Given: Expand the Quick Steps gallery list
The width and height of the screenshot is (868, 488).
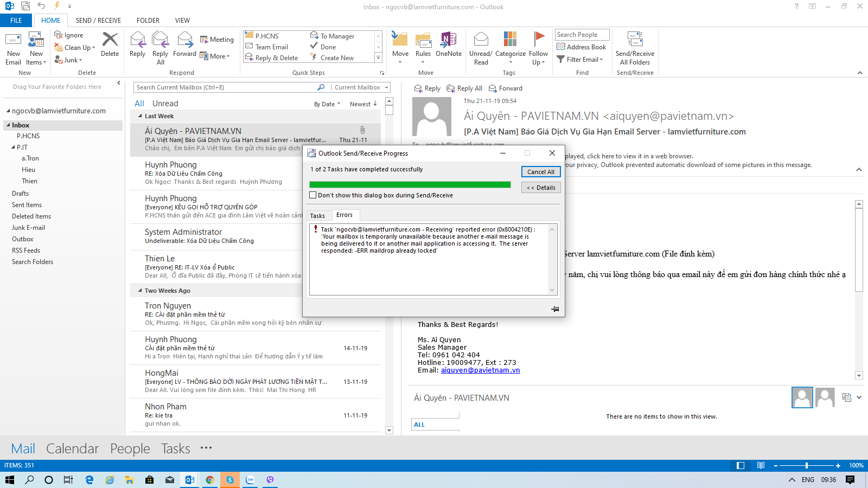Looking at the screenshot, I should point(379,57).
